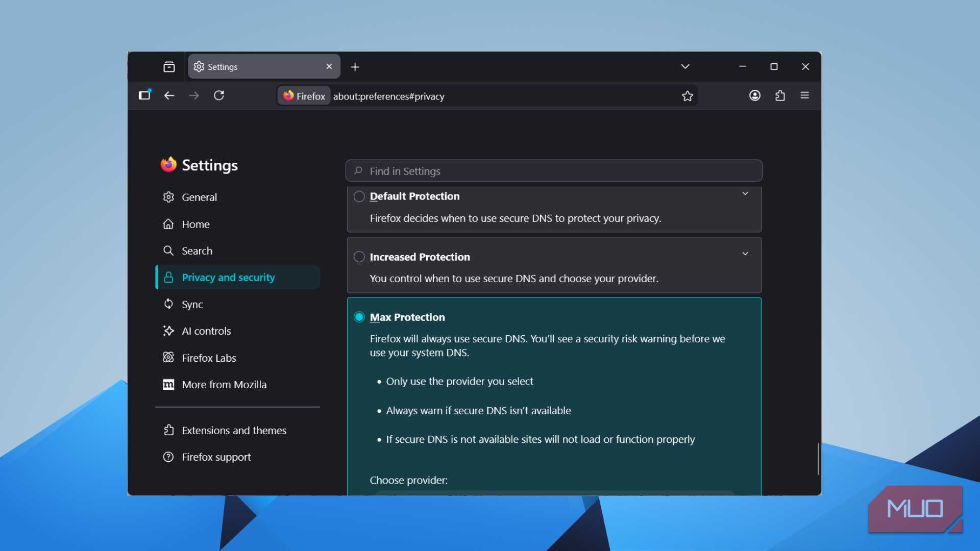The image size is (980, 551).
Task: Close the Firefox window
Action: pyautogui.click(x=805, y=66)
